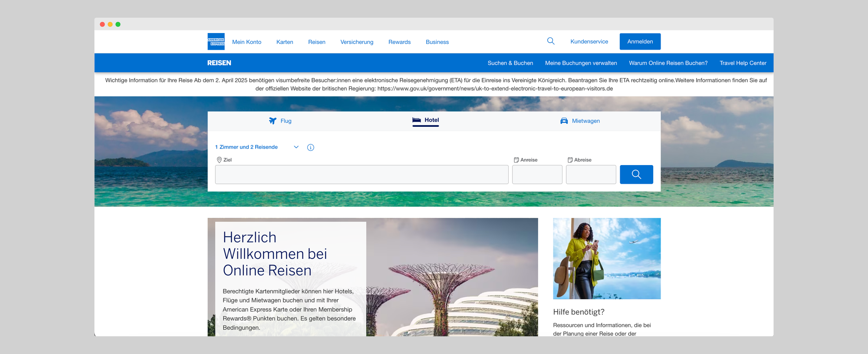
Task: Click the car icon on Mietwagen tab
Action: (564, 121)
